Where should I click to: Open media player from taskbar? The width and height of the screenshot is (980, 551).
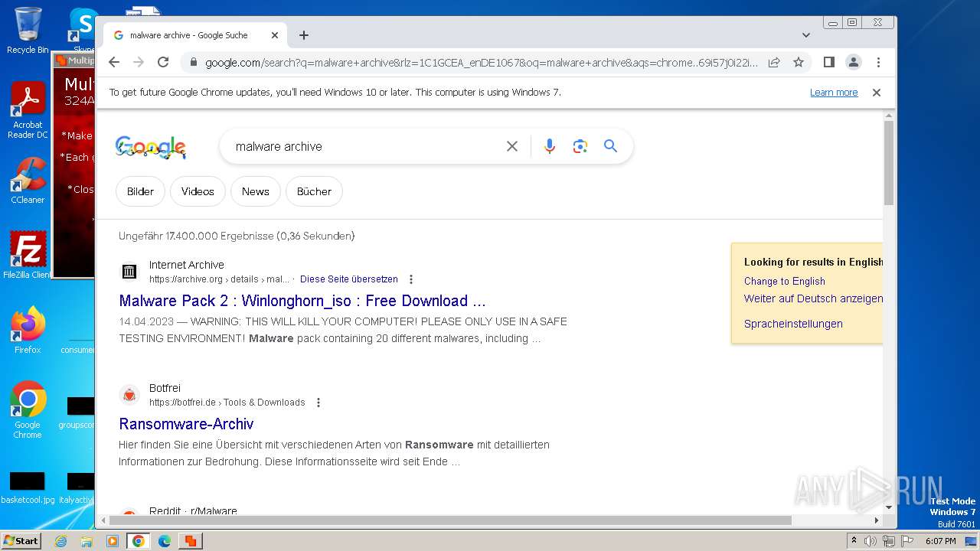[113, 541]
